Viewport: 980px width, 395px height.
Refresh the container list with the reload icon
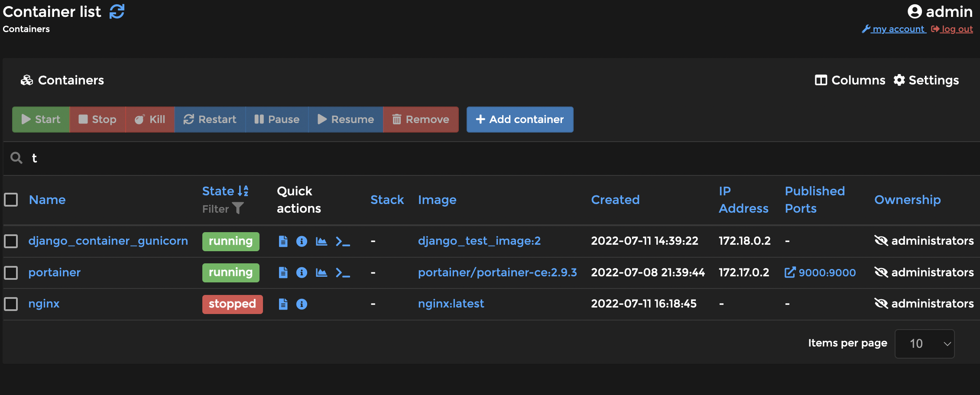[117, 12]
